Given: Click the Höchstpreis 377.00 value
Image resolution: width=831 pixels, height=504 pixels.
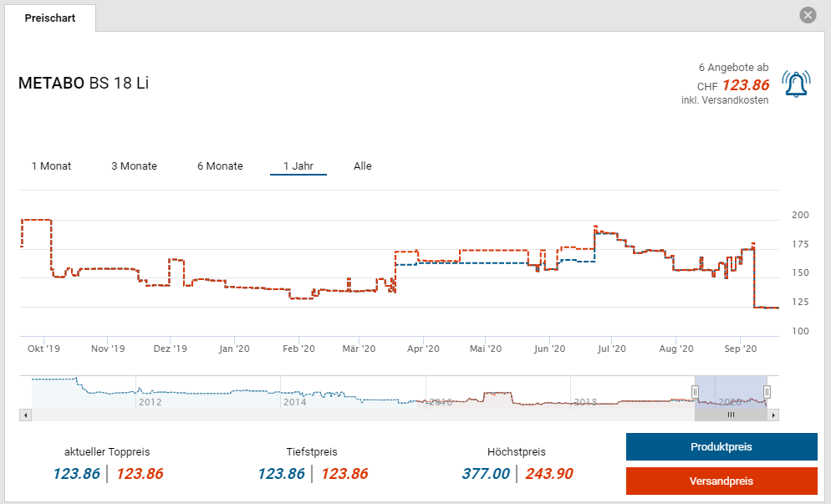Looking at the screenshot, I should [485, 474].
